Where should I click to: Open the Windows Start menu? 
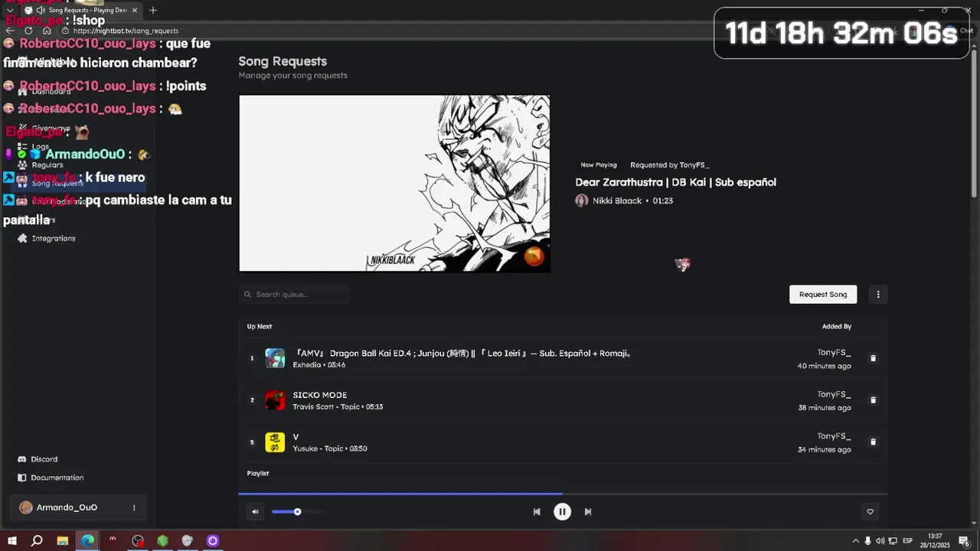[12, 541]
